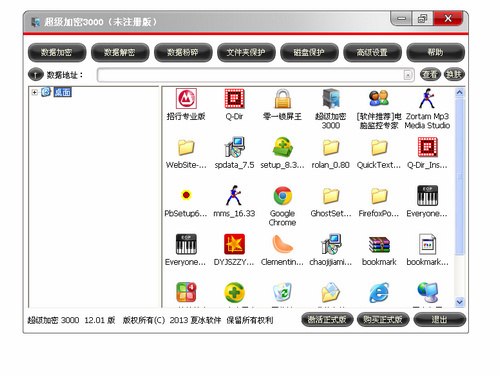500x375 pixels.
Task: Select the 零一锁屏王 padlock icon
Action: click(x=282, y=98)
